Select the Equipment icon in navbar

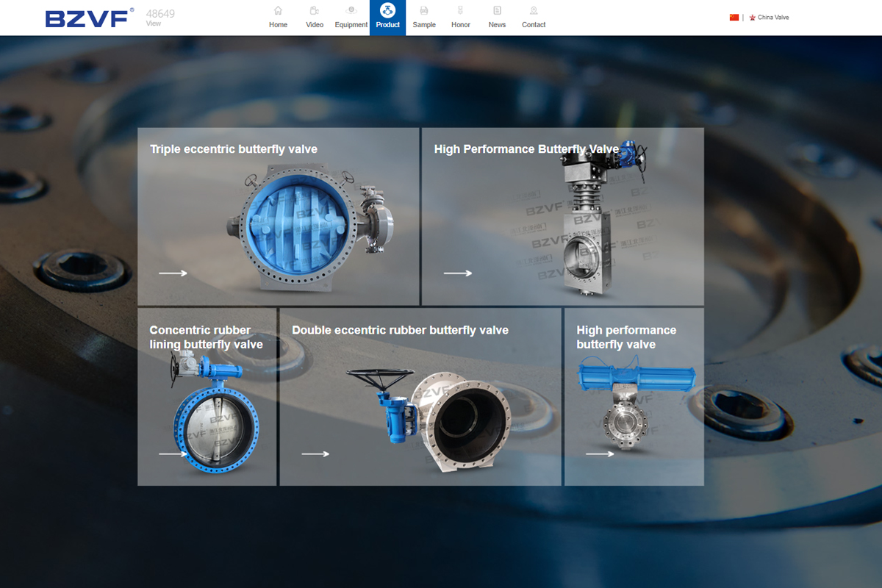pyautogui.click(x=351, y=11)
